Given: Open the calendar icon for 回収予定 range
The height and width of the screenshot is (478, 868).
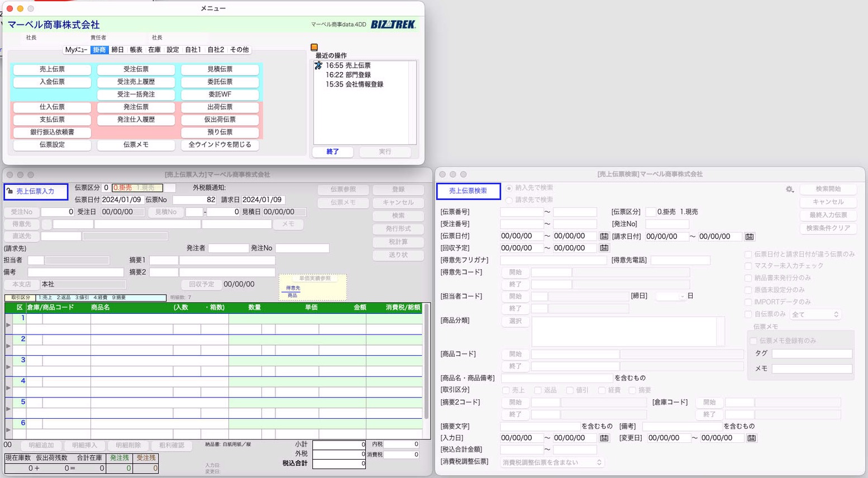Looking at the screenshot, I should coord(604,248).
